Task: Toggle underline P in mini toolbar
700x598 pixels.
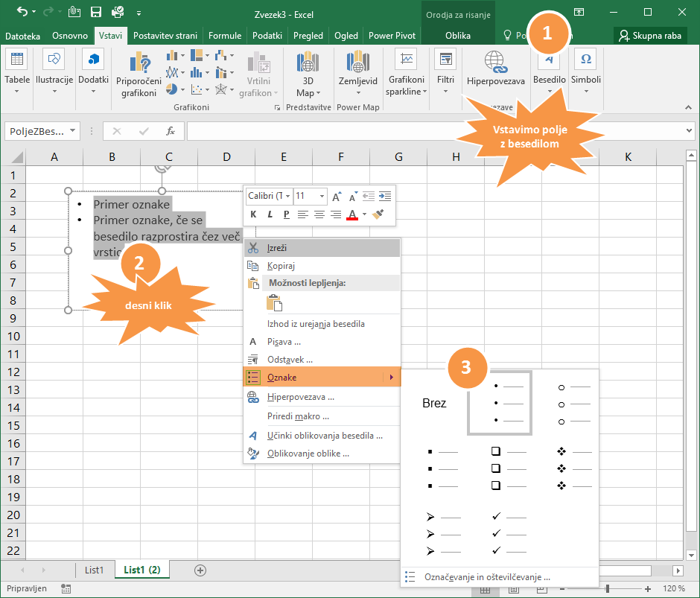Action: [286, 214]
